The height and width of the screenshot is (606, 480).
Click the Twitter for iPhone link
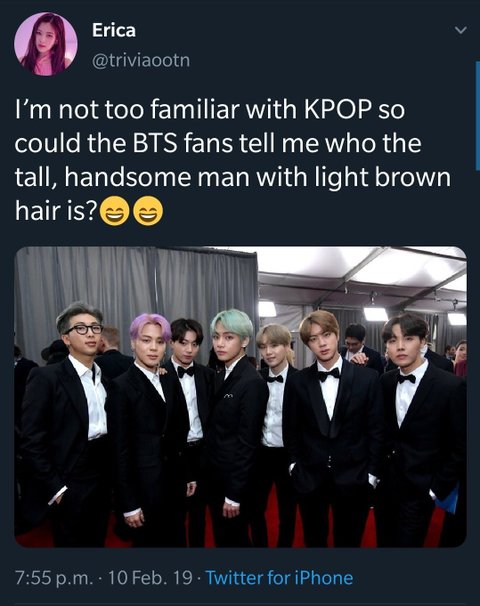(x=279, y=578)
